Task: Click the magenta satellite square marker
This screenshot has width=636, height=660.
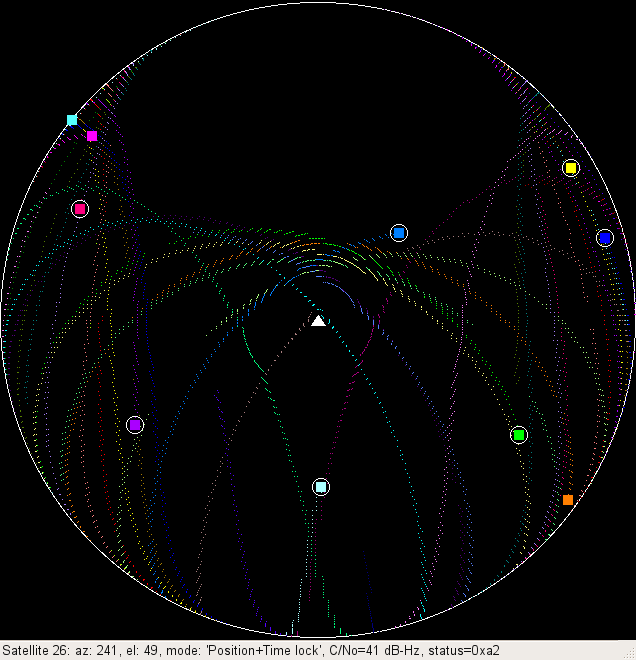Action: 92,136
